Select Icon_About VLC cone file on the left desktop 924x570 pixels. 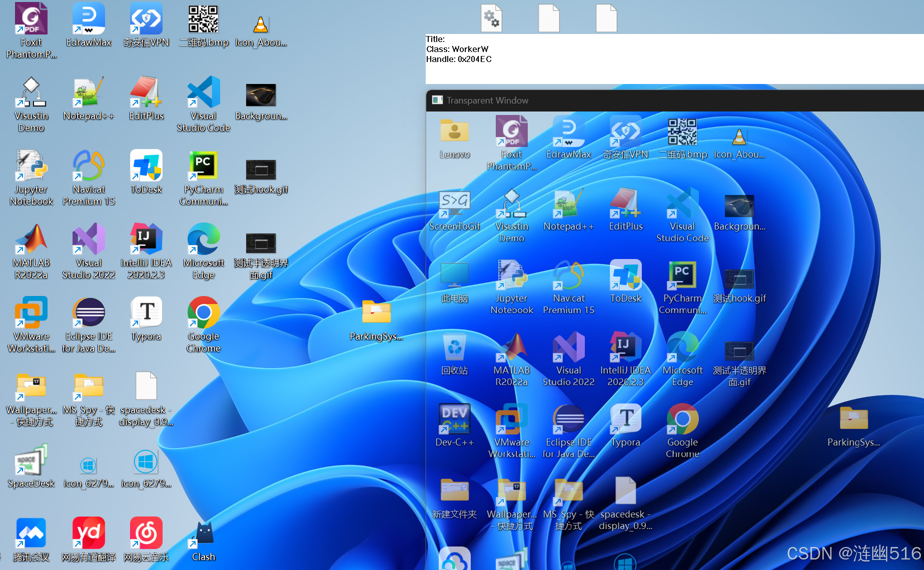click(x=261, y=31)
